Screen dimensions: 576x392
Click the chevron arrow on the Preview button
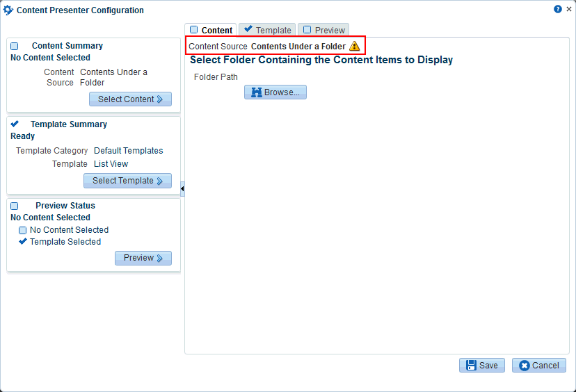coord(159,258)
